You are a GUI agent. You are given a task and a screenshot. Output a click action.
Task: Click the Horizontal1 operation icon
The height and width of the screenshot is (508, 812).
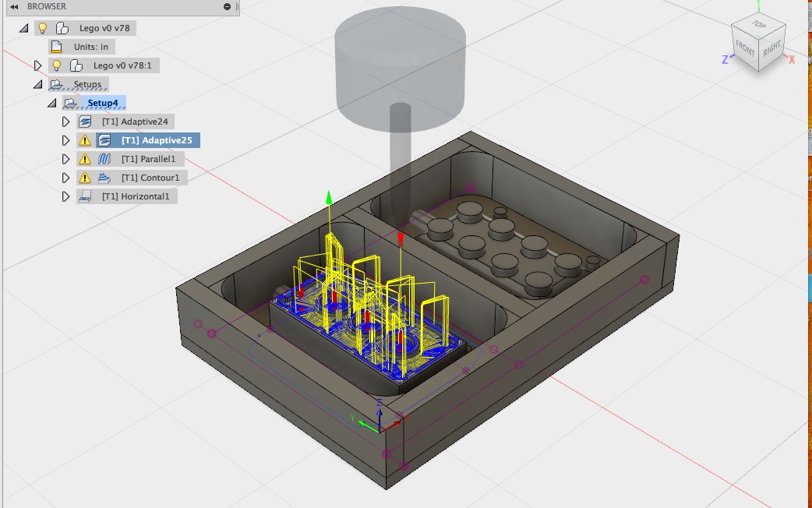pos(85,196)
